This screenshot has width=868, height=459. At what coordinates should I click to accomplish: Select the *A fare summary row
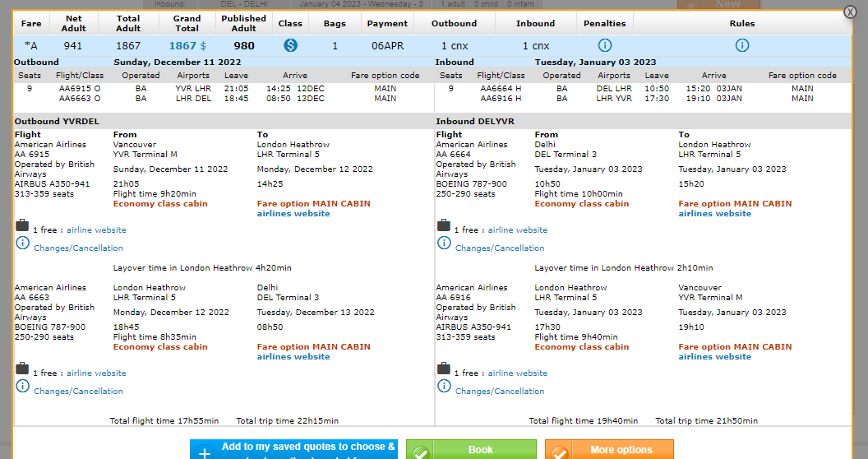31,46
